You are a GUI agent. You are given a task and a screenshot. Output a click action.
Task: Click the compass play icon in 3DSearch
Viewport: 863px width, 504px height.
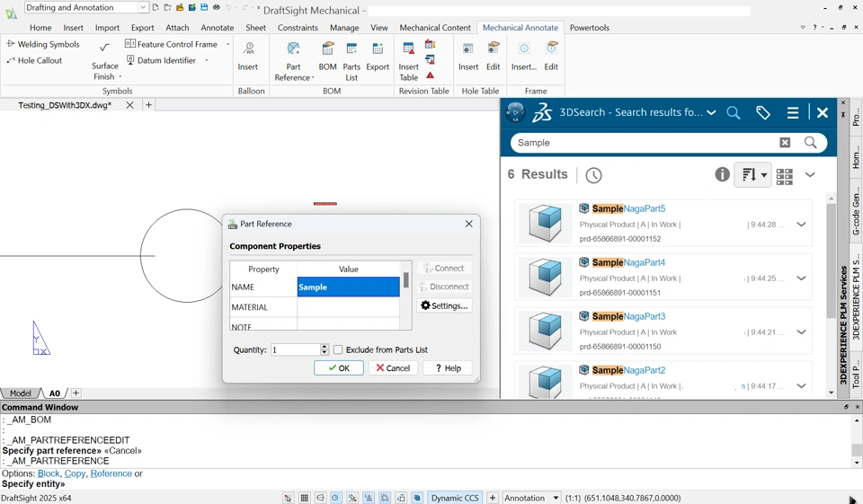point(516,112)
